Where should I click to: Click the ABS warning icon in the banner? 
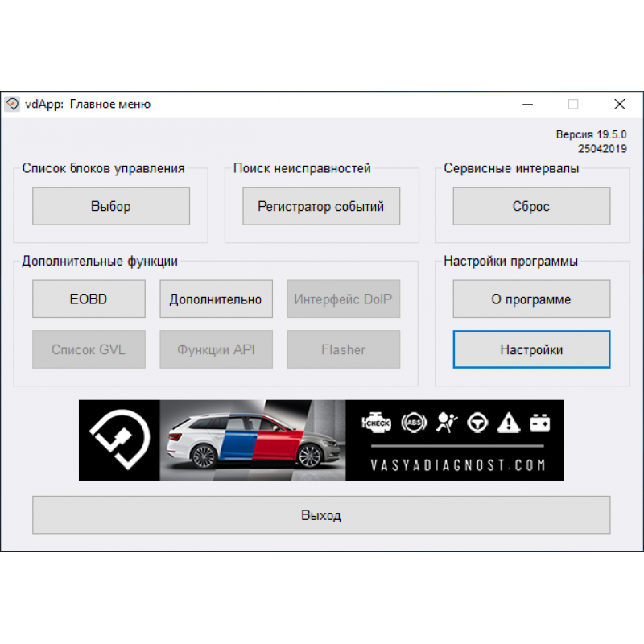click(414, 422)
